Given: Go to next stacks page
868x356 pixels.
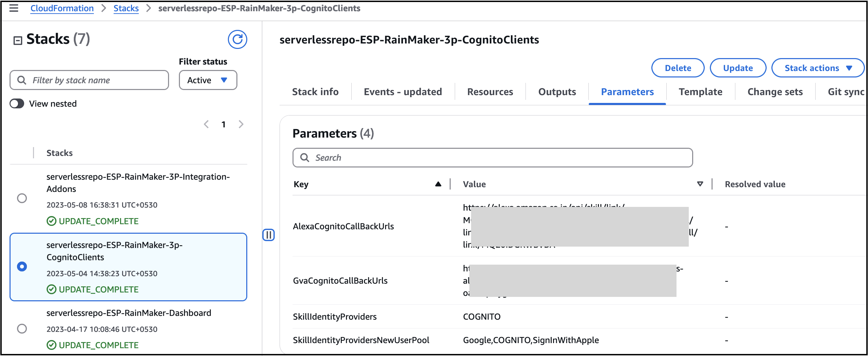Looking at the screenshot, I should (x=241, y=124).
